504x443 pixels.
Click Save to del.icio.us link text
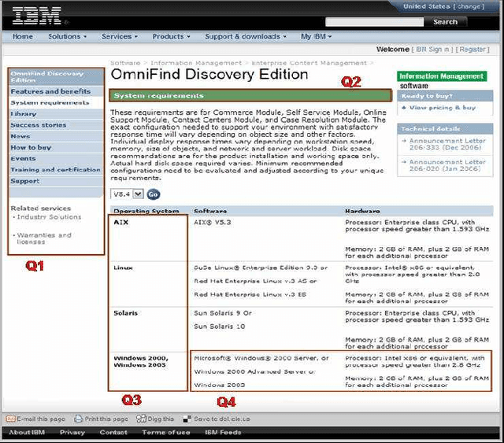(222, 419)
